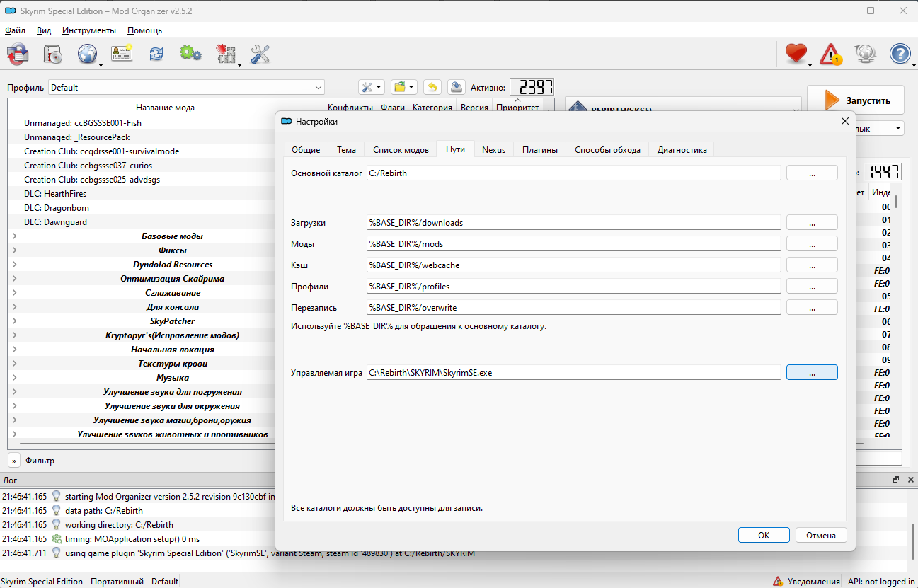
Task: Open executables via the green gears icon
Action: 190,54
